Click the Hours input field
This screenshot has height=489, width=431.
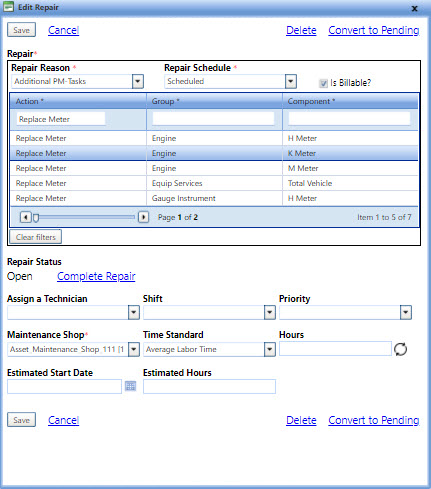point(335,349)
